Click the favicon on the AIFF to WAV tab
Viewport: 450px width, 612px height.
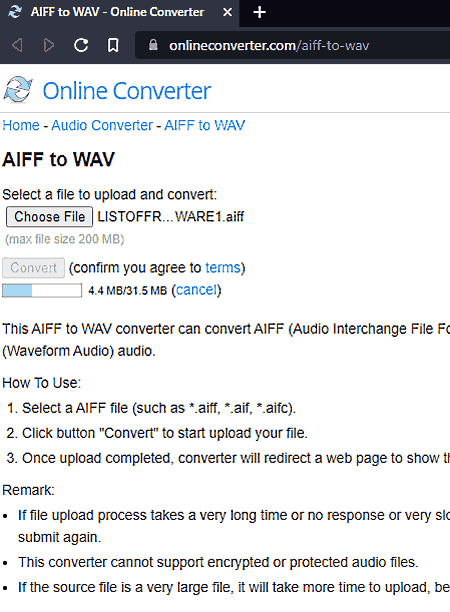(x=15, y=12)
